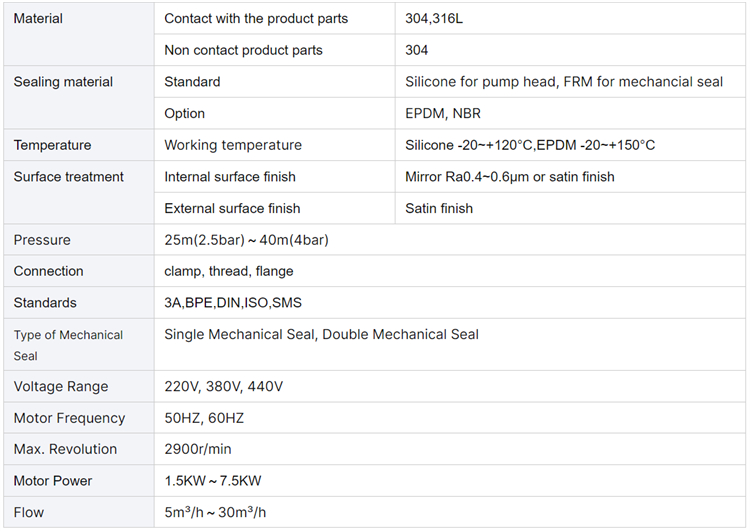Select the '304,316L' value cell

point(570,18)
